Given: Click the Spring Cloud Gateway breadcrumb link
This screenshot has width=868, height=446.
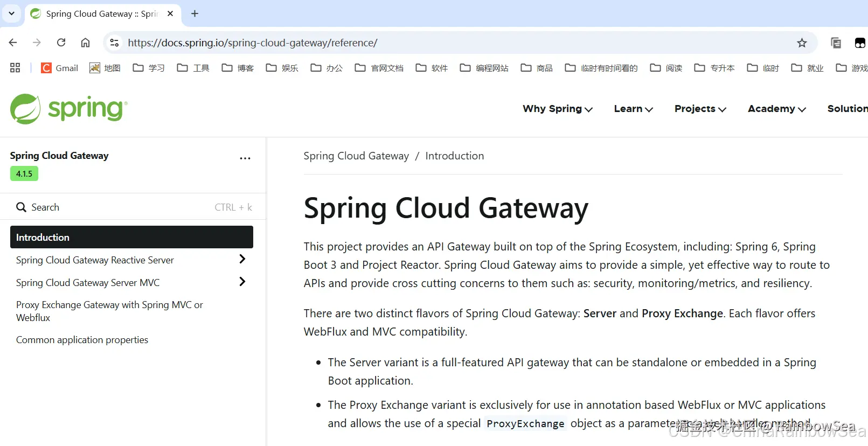Looking at the screenshot, I should (356, 156).
